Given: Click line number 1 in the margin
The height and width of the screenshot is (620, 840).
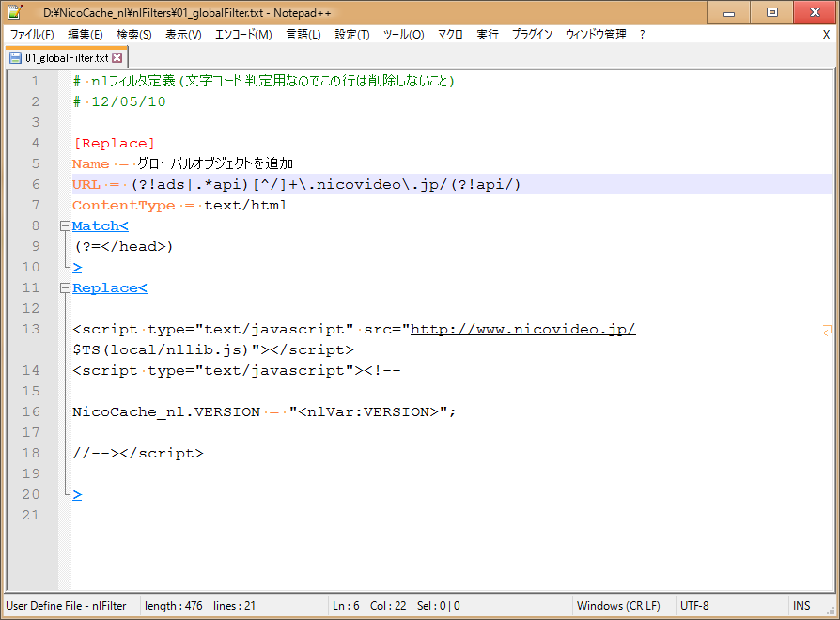Looking at the screenshot, I should point(36,81).
